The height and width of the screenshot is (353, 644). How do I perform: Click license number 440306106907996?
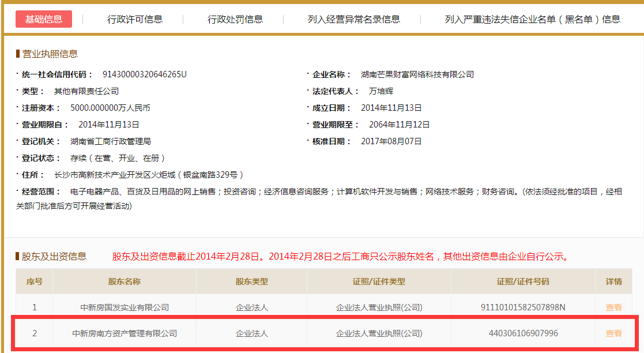pyautogui.click(x=523, y=333)
